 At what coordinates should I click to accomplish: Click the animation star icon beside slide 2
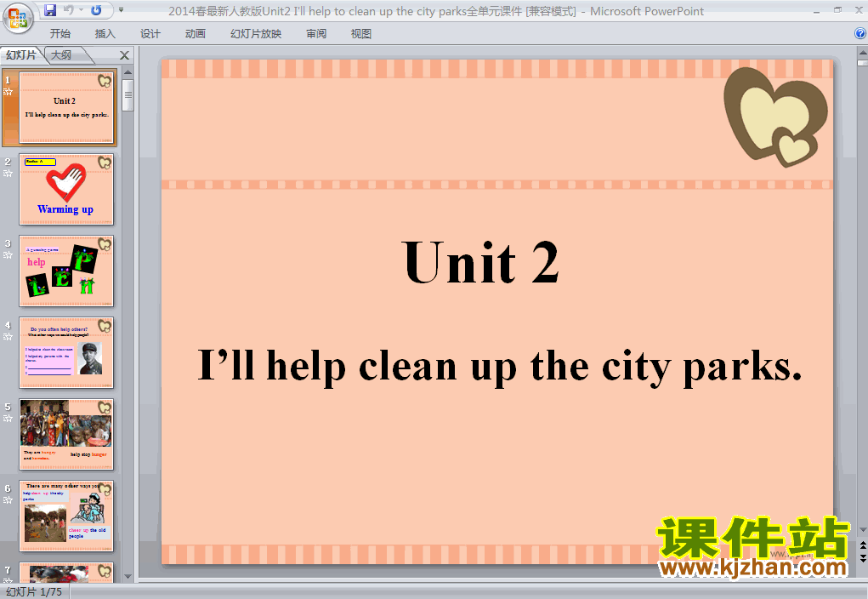8,174
